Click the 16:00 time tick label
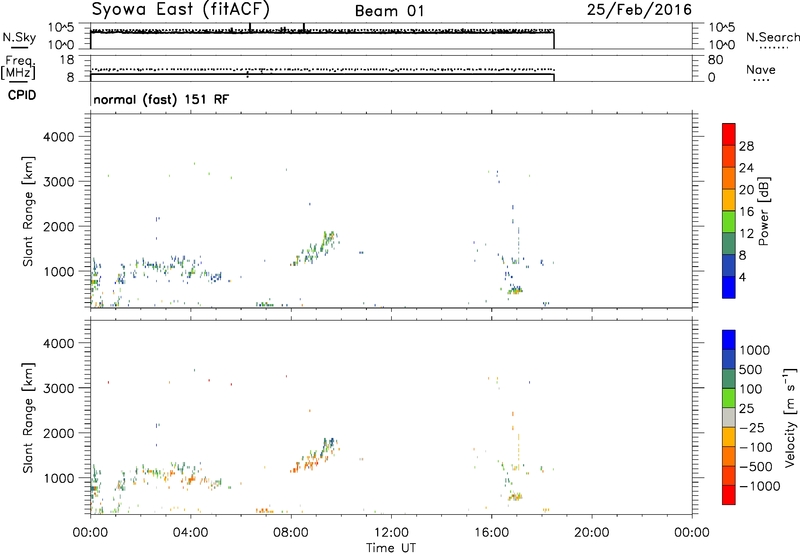 tap(491, 533)
